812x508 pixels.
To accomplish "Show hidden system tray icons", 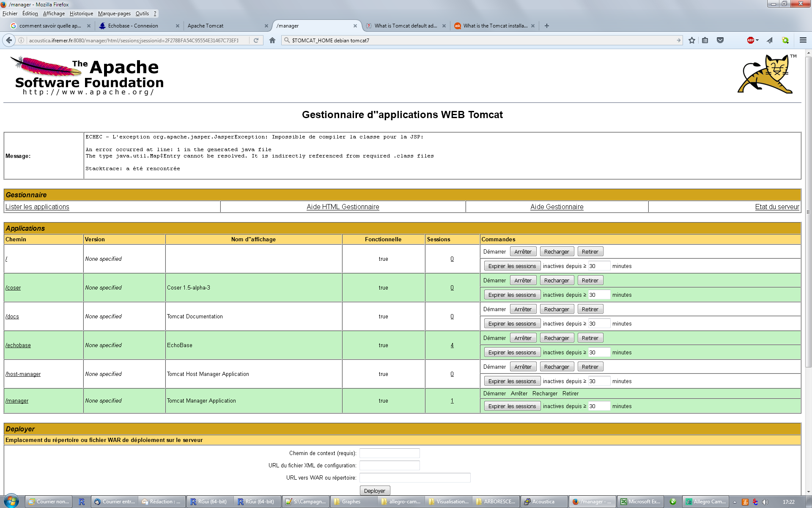I will coord(735,502).
